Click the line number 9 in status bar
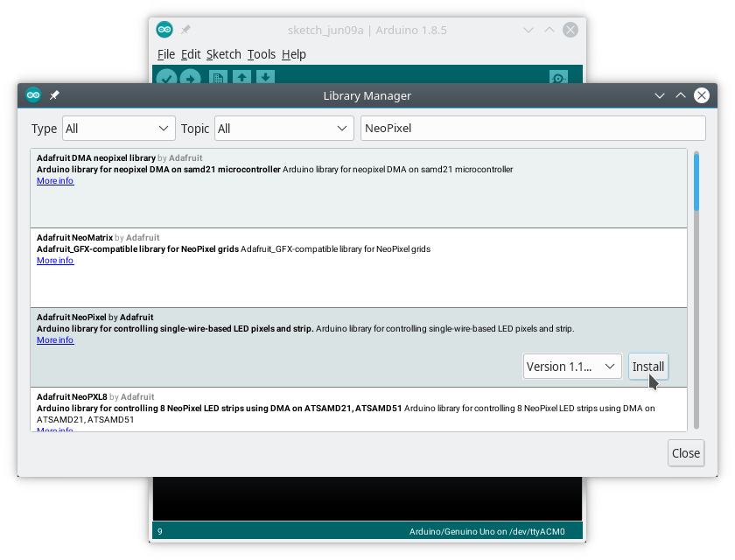 pos(160,531)
